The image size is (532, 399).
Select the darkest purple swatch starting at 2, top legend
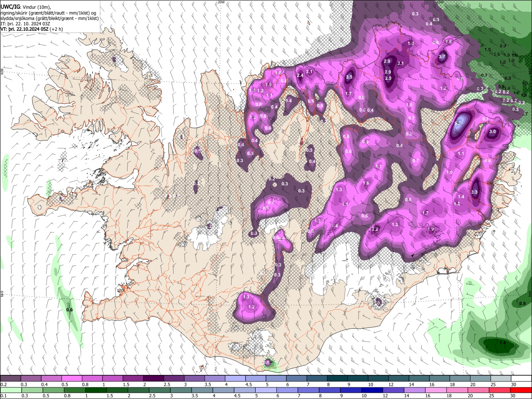pos(153,379)
